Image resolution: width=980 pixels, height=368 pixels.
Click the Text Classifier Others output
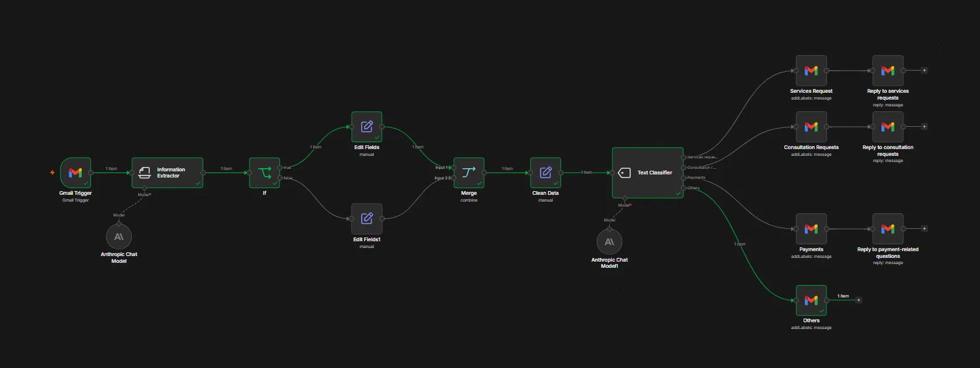coord(684,188)
